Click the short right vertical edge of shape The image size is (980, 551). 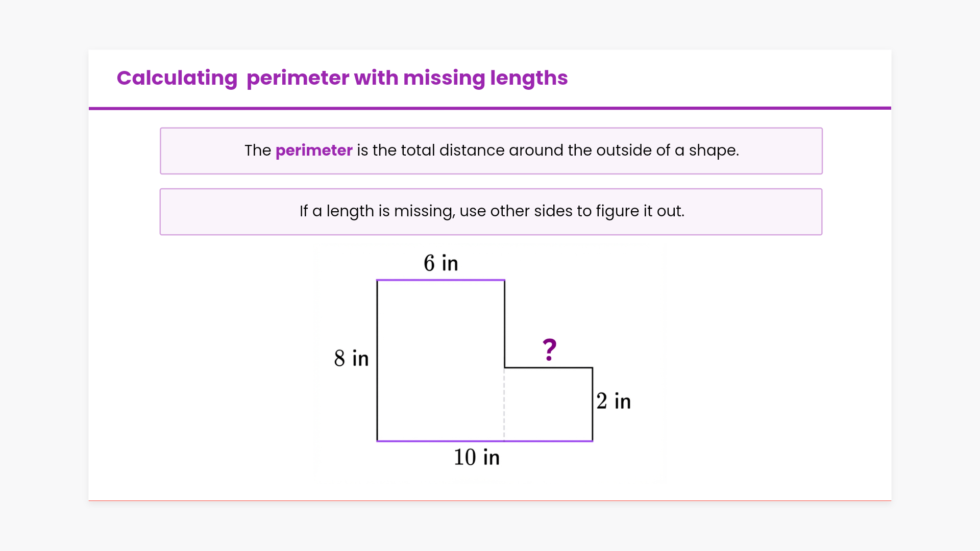(x=593, y=404)
